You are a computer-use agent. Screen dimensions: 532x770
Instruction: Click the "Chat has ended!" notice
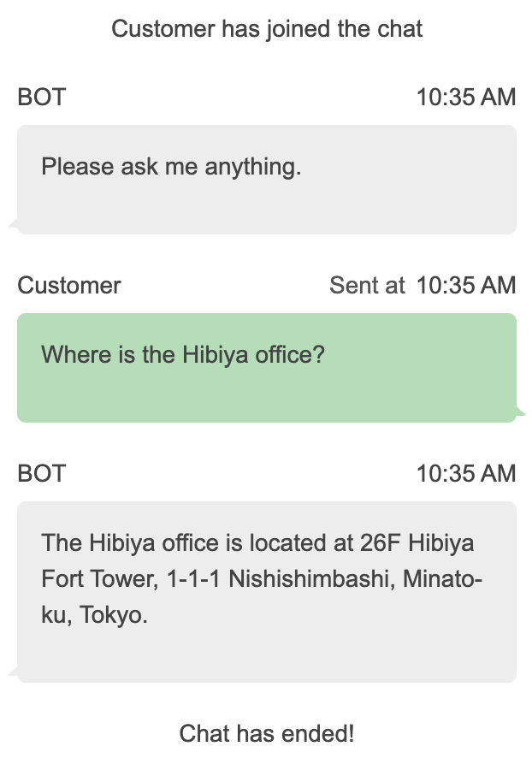[x=267, y=733]
